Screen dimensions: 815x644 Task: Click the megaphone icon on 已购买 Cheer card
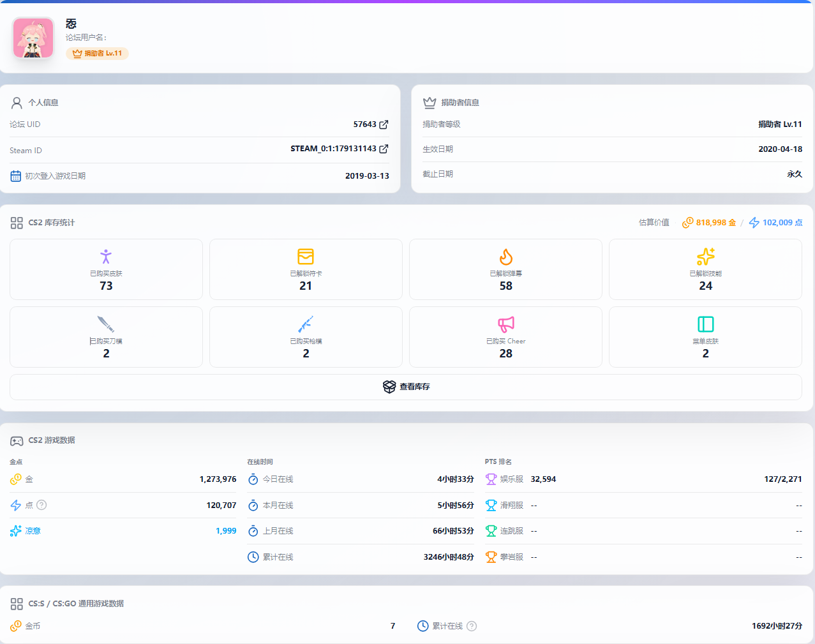pyautogui.click(x=506, y=324)
